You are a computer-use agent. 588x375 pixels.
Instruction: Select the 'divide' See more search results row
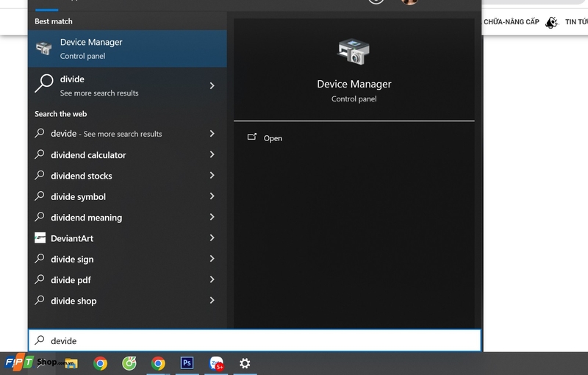coord(127,86)
